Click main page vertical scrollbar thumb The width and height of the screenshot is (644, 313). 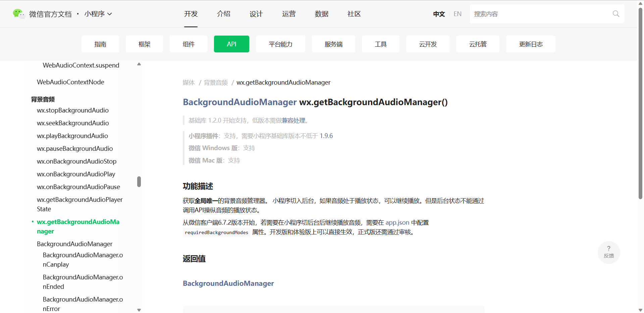click(x=640, y=103)
